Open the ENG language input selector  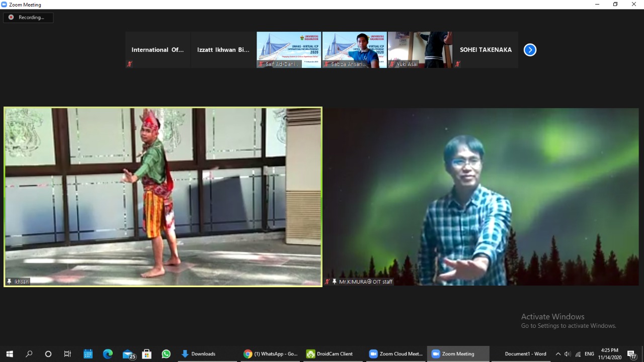(x=589, y=354)
